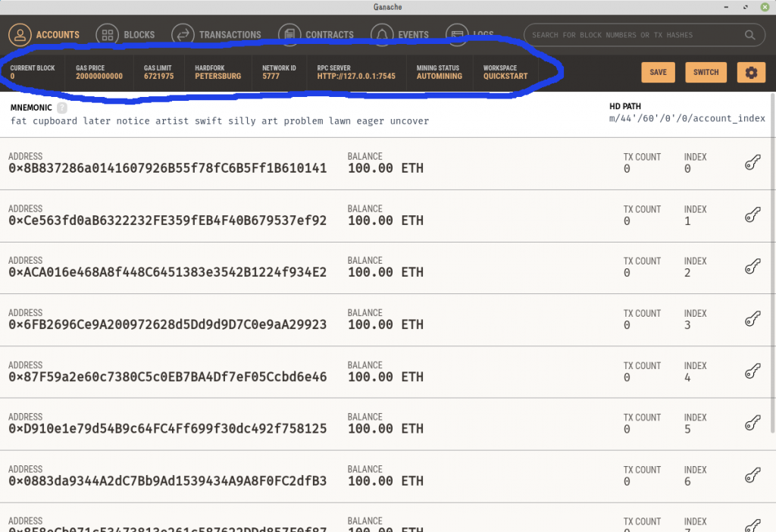Click the gas price value 20000000000
The width and height of the screenshot is (776, 532).
pyautogui.click(x=99, y=77)
